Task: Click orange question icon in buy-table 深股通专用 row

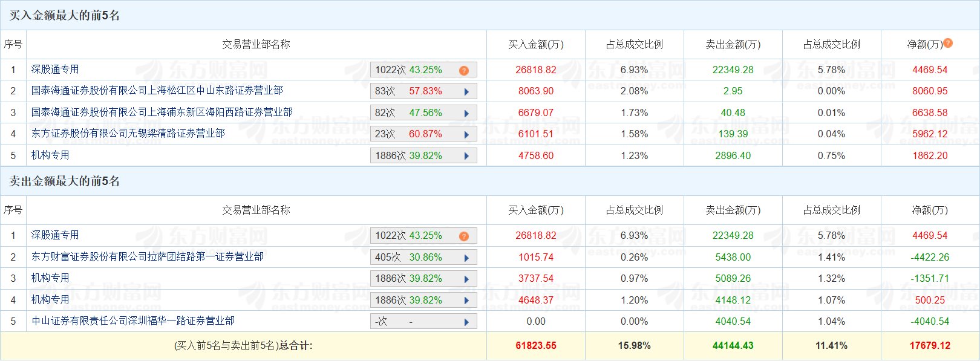Action: tap(464, 71)
